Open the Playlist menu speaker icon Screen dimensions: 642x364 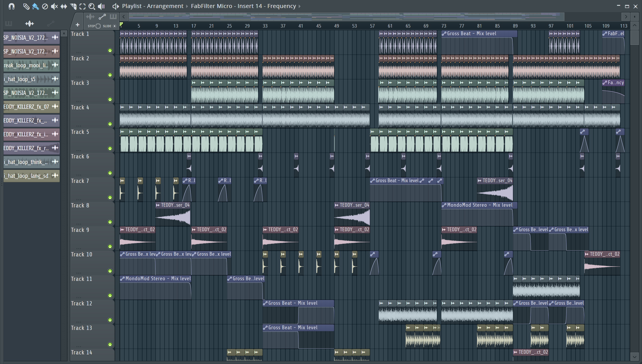[x=115, y=6]
